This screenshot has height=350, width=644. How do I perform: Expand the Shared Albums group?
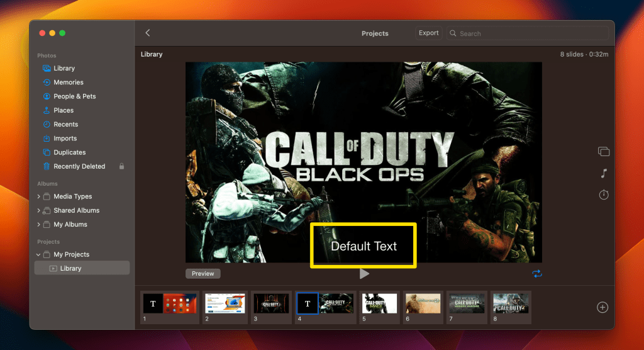click(x=38, y=211)
